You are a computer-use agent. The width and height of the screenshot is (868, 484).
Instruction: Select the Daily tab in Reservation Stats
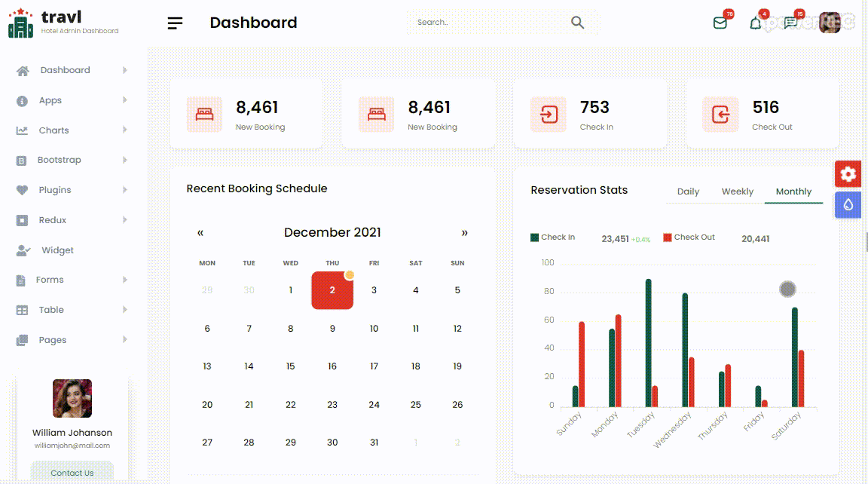[x=688, y=191]
